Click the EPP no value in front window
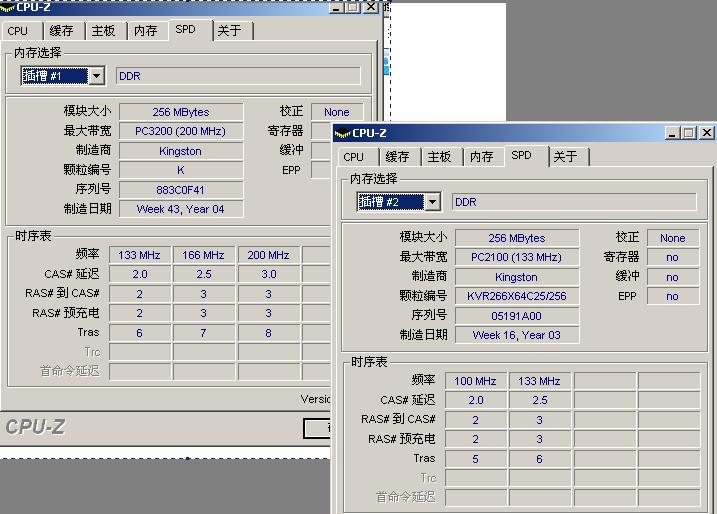717x514 pixels. click(673, 296)
